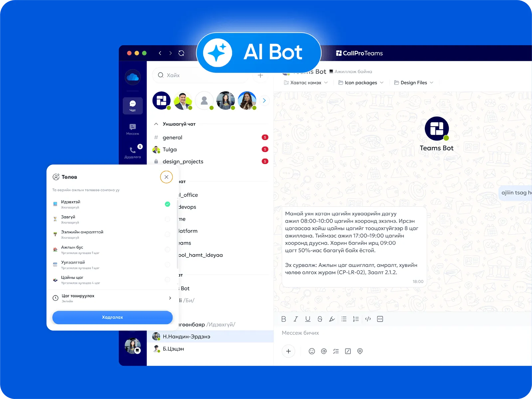Save status with the Хадгалах button
The image size is (532, 399).
click(112, 317)
